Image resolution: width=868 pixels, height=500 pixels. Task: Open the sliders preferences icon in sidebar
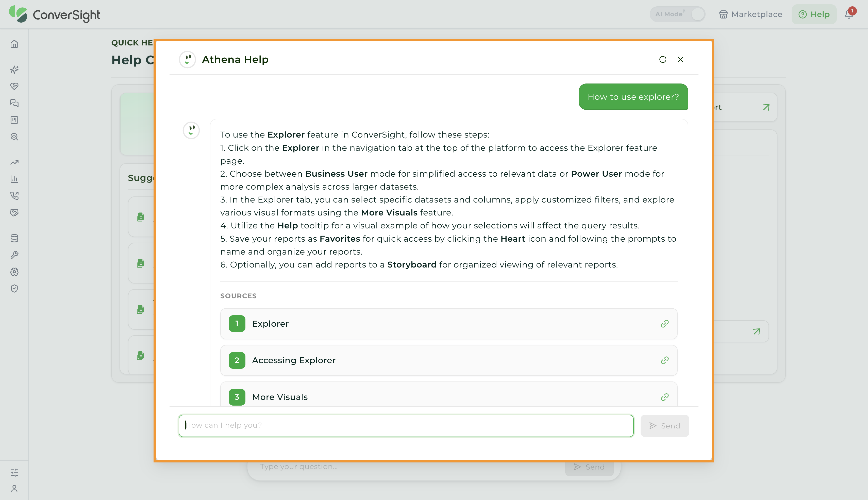click(x=14, y=473)
